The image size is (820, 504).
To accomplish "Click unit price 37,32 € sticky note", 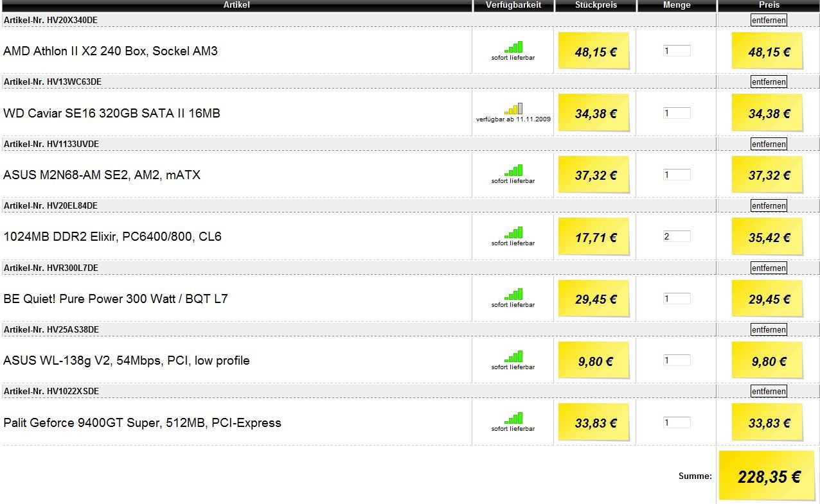I will pyautogui.click(x=594, y=175).
